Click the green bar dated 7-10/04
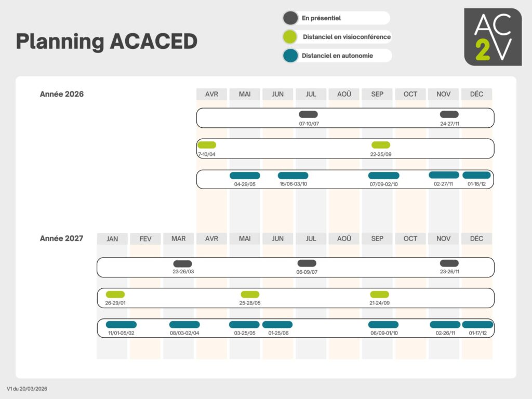532x399 pixels. click(x=207, y=145)
